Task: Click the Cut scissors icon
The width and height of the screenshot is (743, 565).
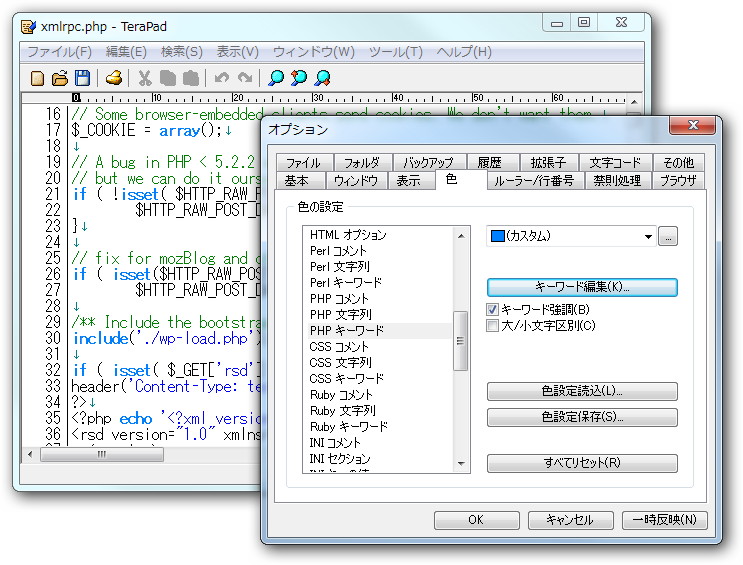Action: click(x=145, y=78)
